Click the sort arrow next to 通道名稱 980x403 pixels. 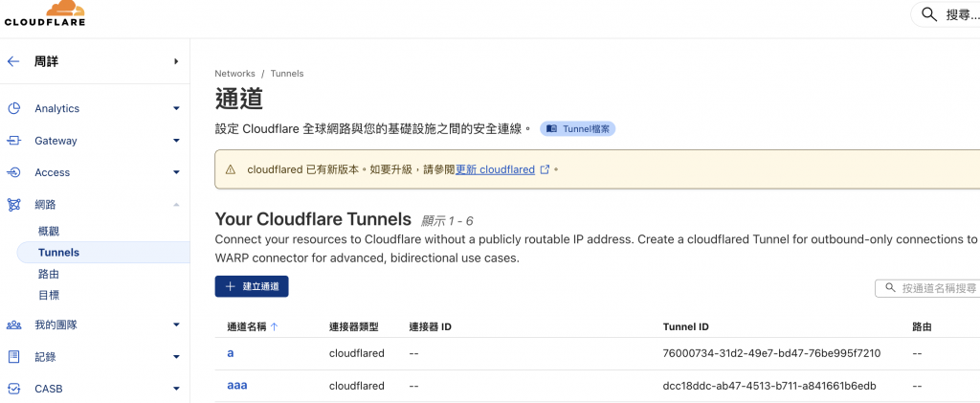[275, 326]
